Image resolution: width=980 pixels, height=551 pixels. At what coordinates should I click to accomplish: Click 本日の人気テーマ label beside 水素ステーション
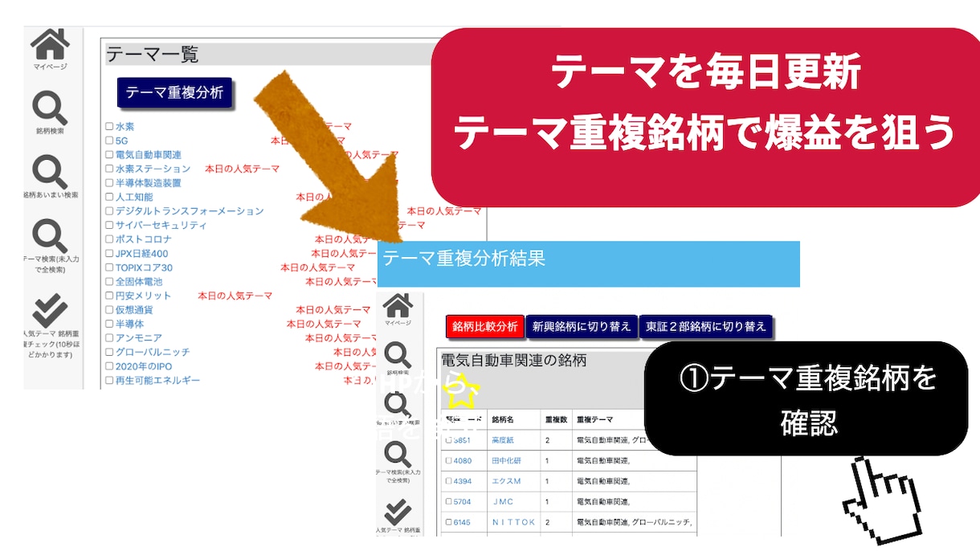pyautogui.click(x=242, y=169)
